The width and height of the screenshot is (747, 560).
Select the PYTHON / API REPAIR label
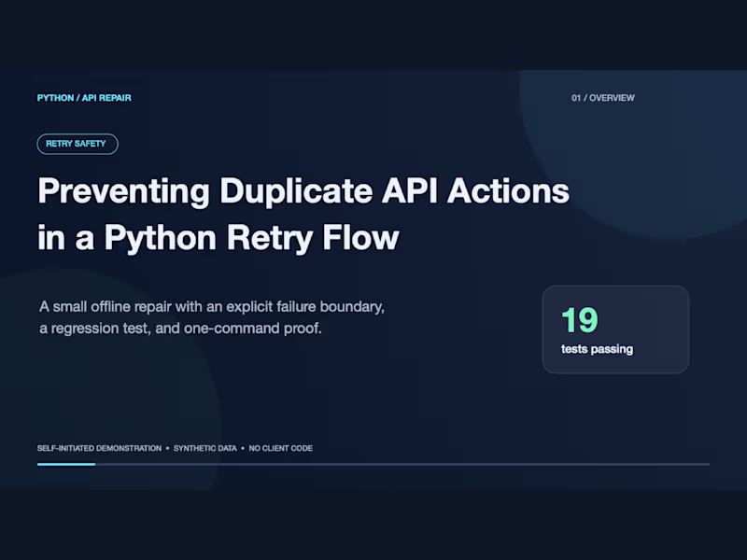tap(84, 98)
